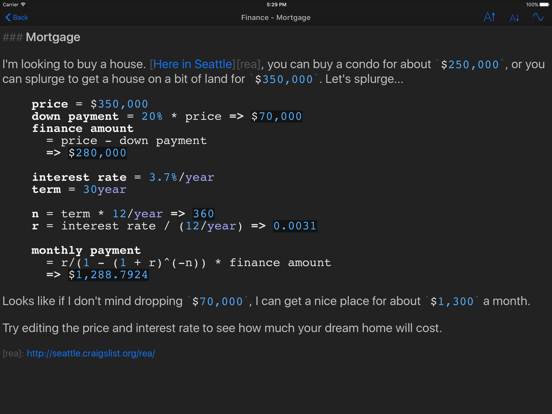Tap the computed $70,000 down payment result
The image size is (552, 414).
click(x=276, y=116)
